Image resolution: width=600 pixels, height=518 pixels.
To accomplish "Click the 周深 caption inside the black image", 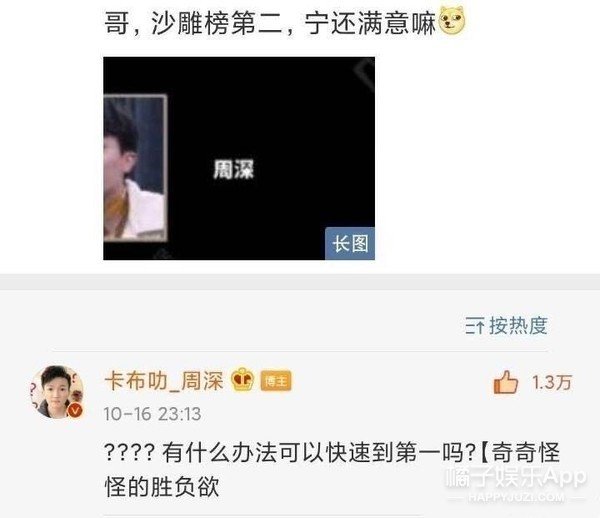I will pos(233,169).
